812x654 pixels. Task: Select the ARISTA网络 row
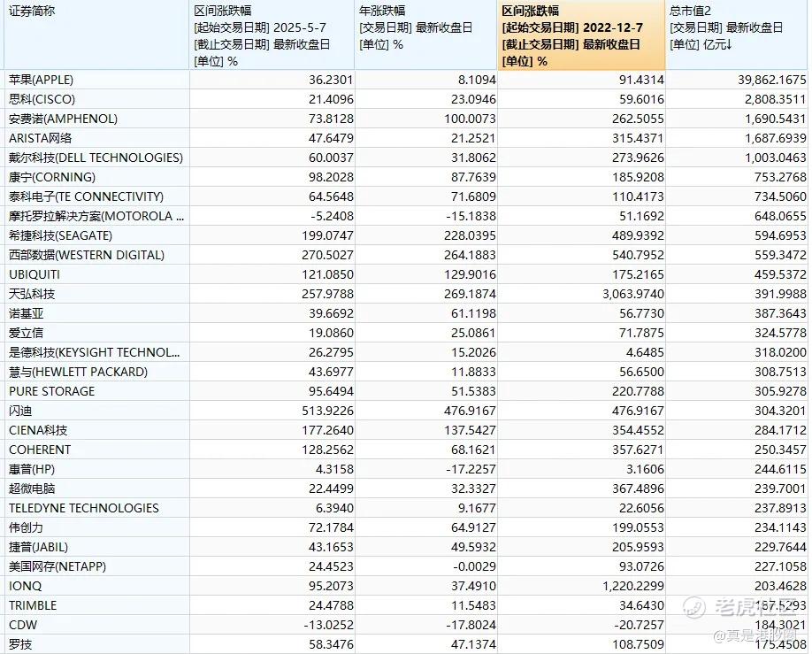click(x=41, y=138)
